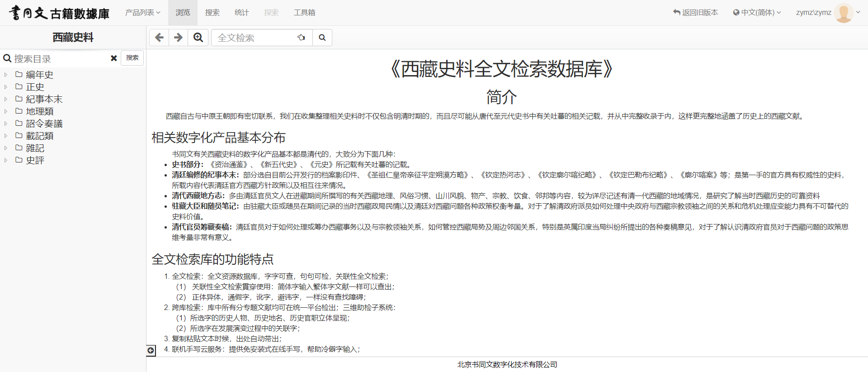The image size is (868, 372).
Task: Expand the 正史 tree folder
Action: (x=6, y=87)
